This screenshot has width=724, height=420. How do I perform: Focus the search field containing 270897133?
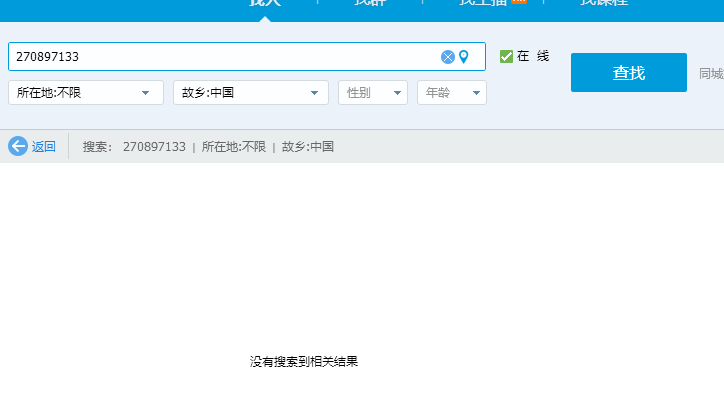[220, 57]
